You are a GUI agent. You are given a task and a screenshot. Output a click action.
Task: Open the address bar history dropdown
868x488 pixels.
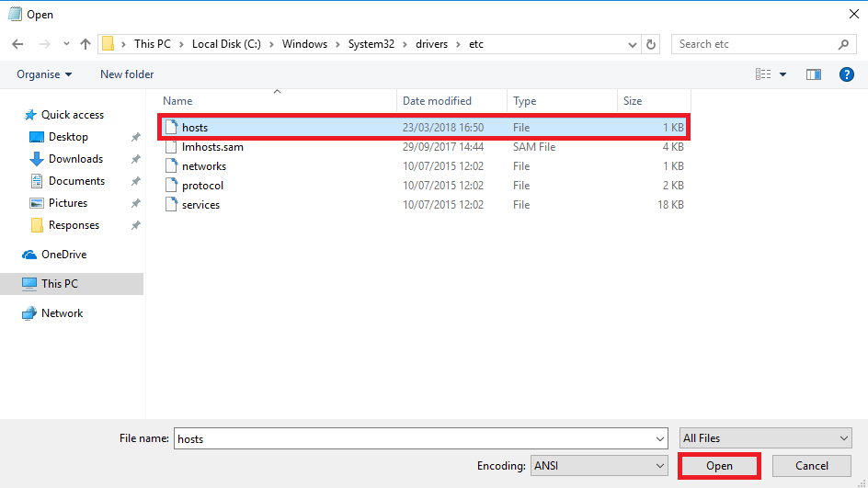pyautogui.click(x=633, y=45)
